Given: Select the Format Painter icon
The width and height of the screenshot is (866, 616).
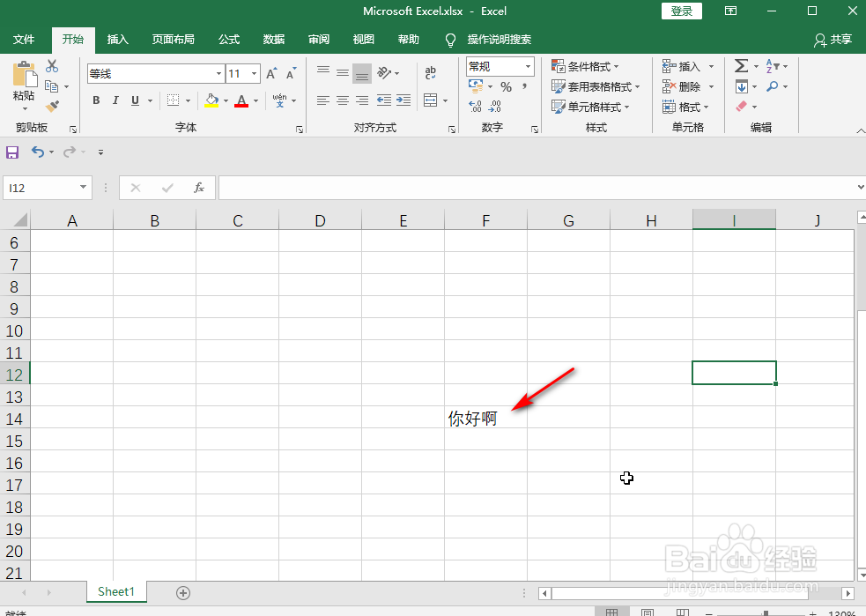Looking at the screenshot, I should (52, 107).
